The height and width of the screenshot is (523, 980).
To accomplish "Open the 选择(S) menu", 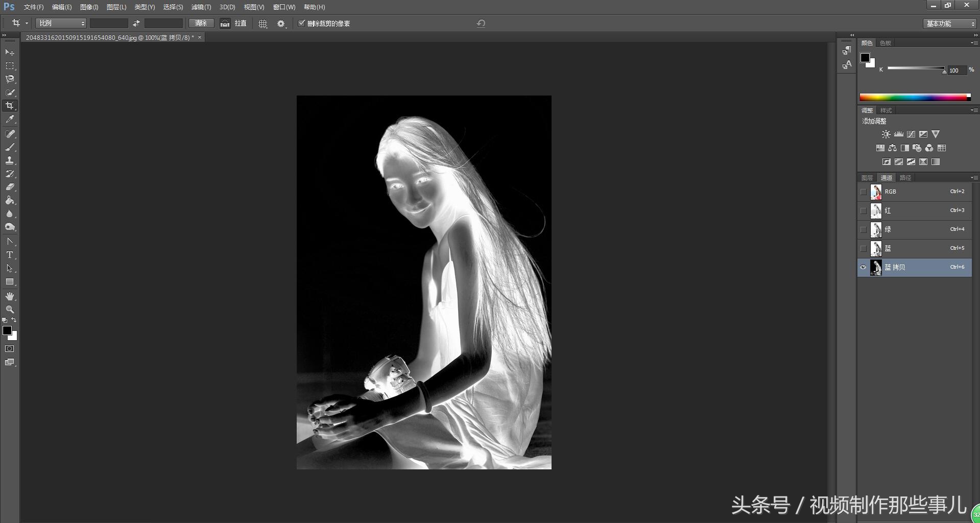I will point(173,7).
